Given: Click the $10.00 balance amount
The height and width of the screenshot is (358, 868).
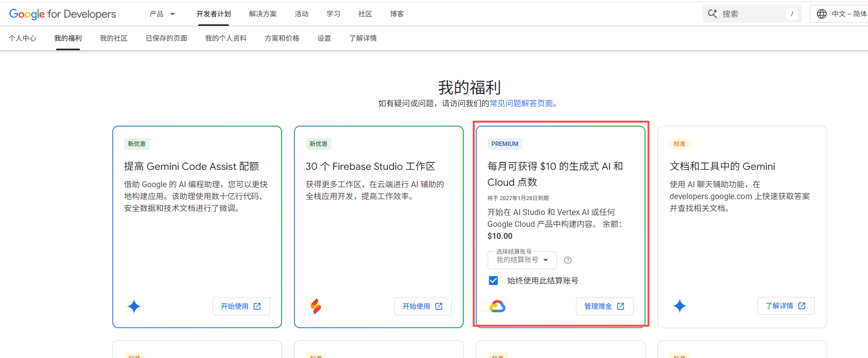Looking at the screenshot, I should click(x=500, y=236).
